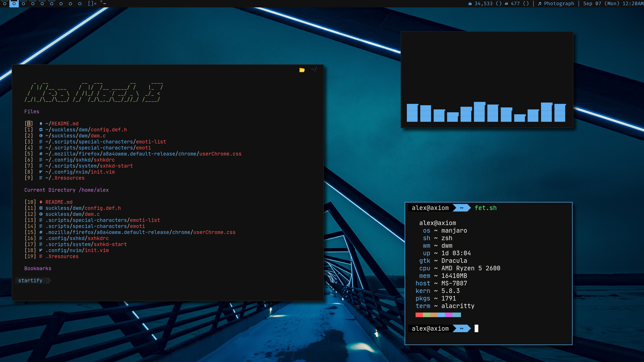The image size is (644, 362).
Task: Click the startify statusline label
Action: [x=30, y=281]
